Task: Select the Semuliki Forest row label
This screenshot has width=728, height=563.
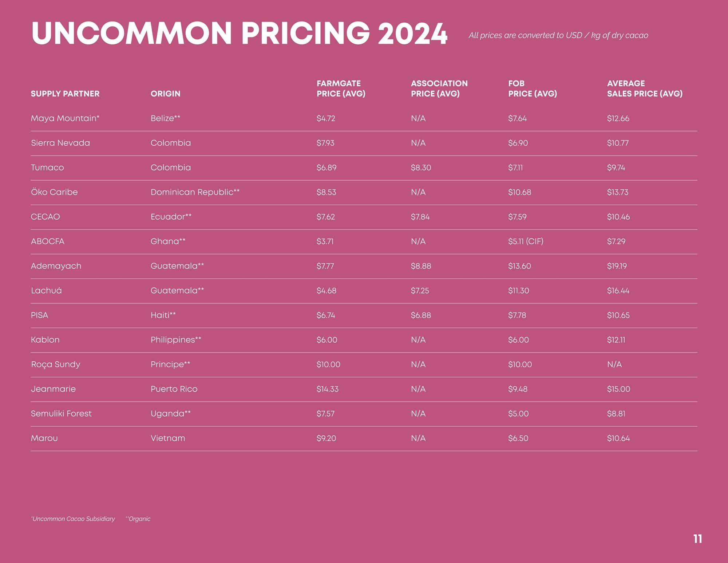Action: click(61, 414)
